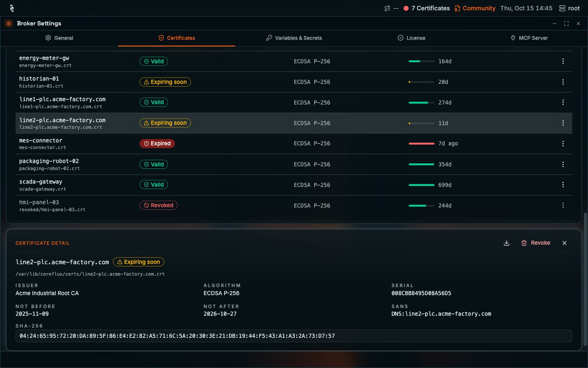Viewport: 588px width, 368px height.
Task: Open actions menu for line1-plc.acme-factory.com row
Action: click(563, 102)
